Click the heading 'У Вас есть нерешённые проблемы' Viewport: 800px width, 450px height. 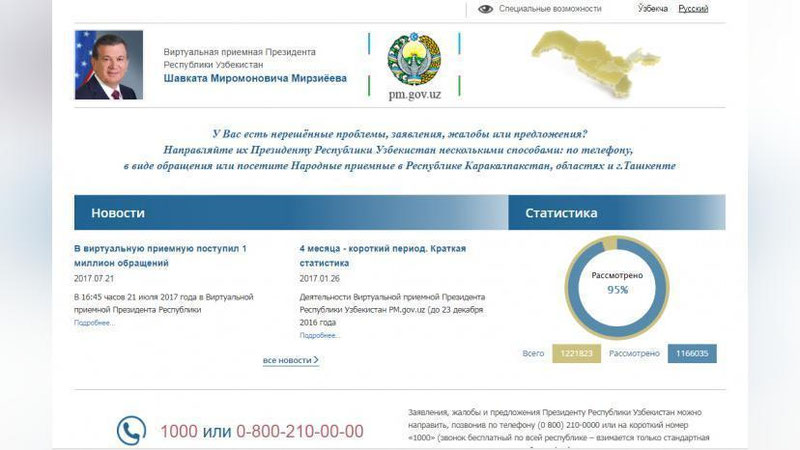coord(399,134)
